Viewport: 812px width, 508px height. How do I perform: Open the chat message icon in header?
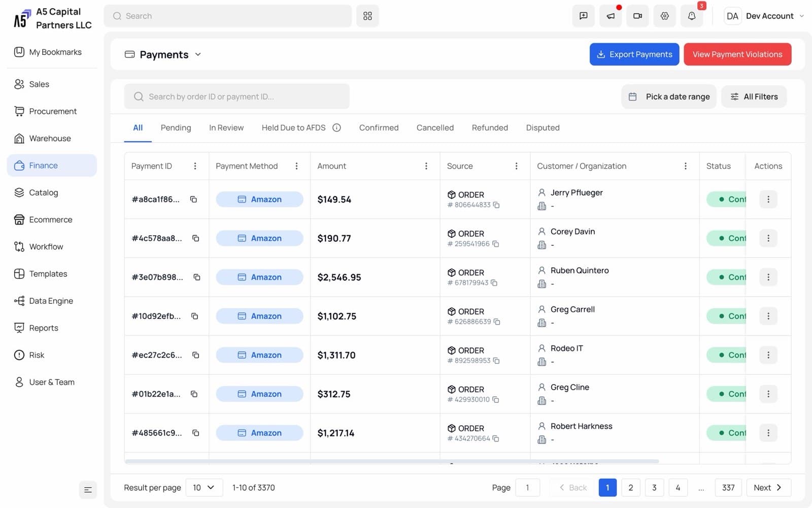[584, 16]
